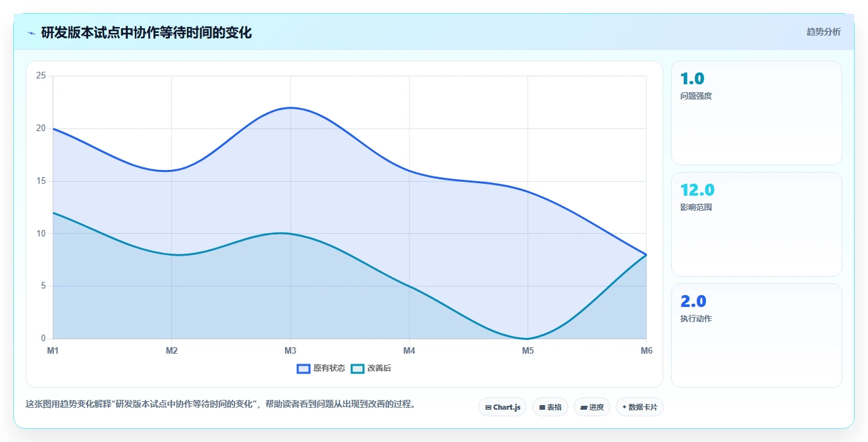Click the 12.0 value in 影响范围 card
This screenshot has width=868, height=442.
click(697, 190)
